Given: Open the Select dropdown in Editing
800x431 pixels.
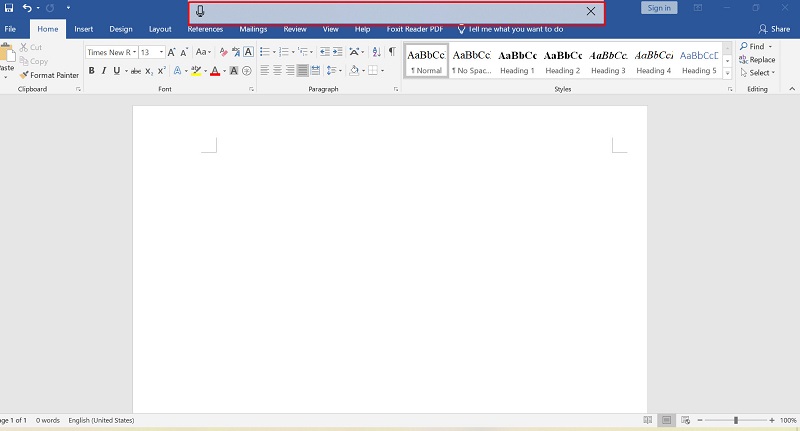Looking at the screenshot, I should (757, 73).
